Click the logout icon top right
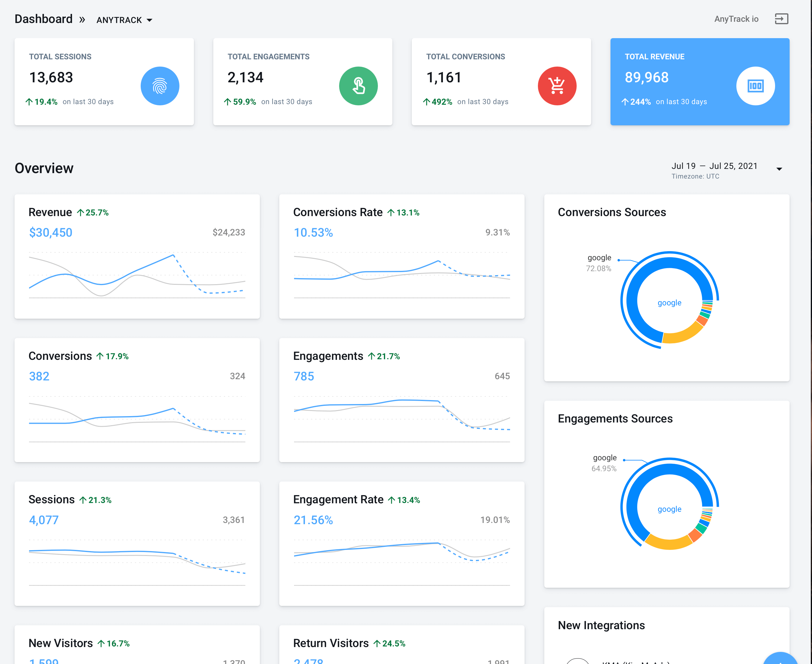This screenshot has height=664, width=812. [781, 19]
